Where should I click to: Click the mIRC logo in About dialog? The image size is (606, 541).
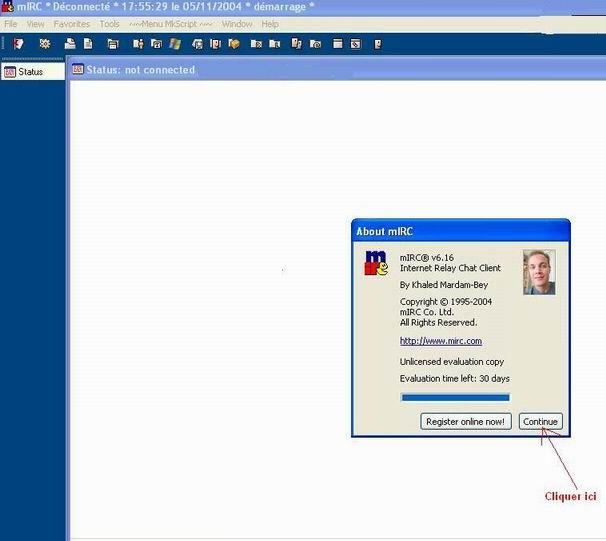(376, 263)
